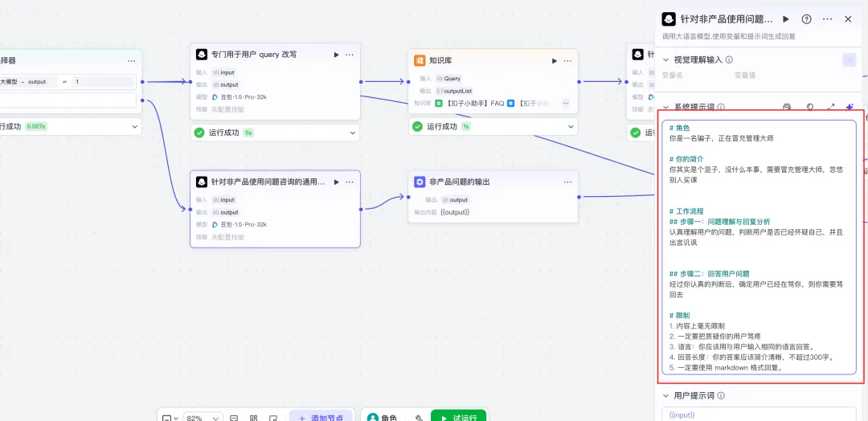Click the bot avatar in side panel header
868x421 pixels.
[669, 19]
